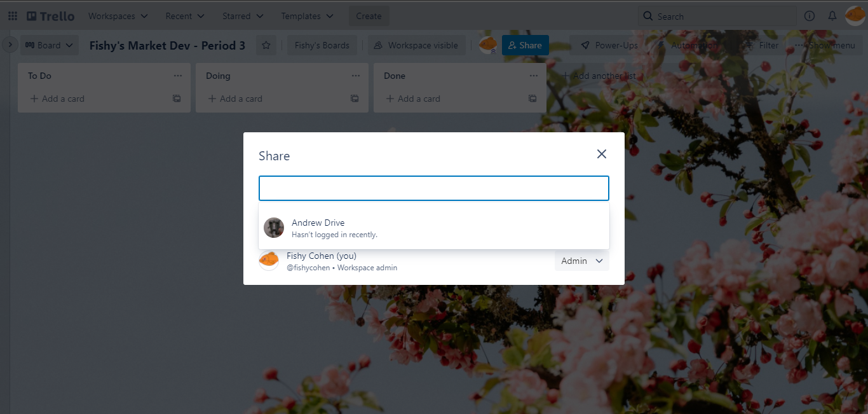This screenshot has height=414, width=868.
Task: Open the Board view switcher dropdown
Action: [x=50, y=45]
